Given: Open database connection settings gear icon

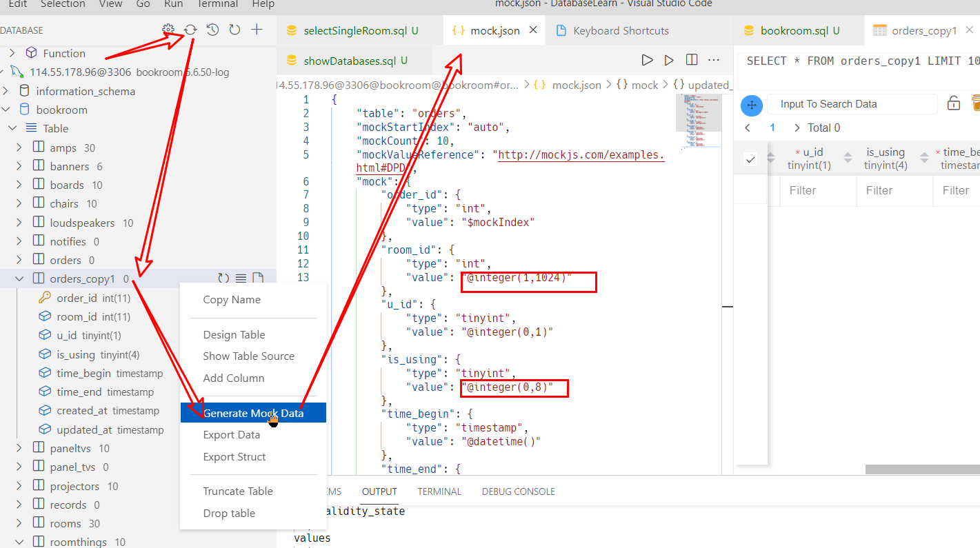Looking at the screenshot, I should 167,30.
